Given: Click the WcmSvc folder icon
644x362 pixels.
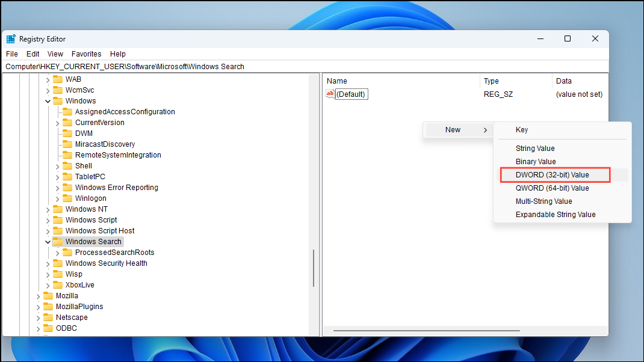Looking at the screenshot, I should click(58, 90).
